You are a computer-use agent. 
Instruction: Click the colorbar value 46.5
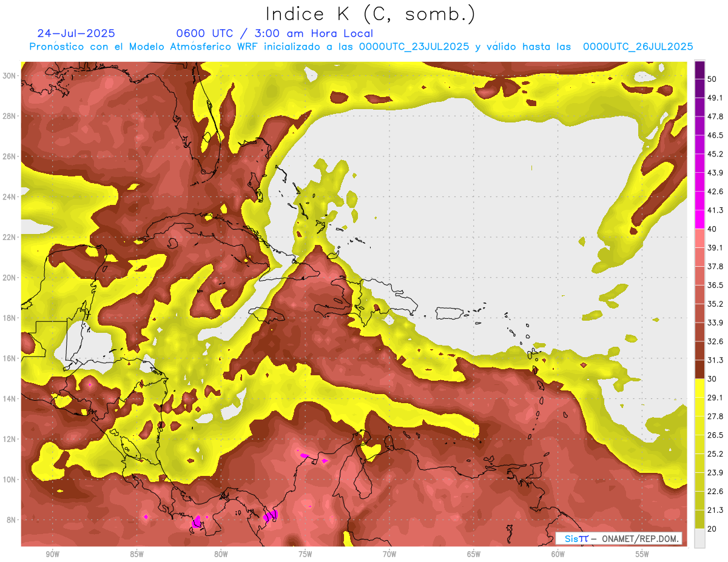coord(715,135)
